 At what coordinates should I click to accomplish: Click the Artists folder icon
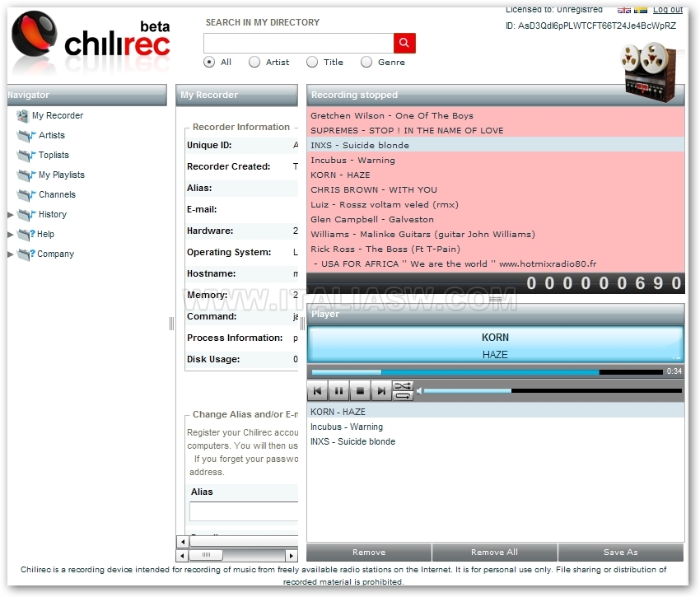(26, 135)
